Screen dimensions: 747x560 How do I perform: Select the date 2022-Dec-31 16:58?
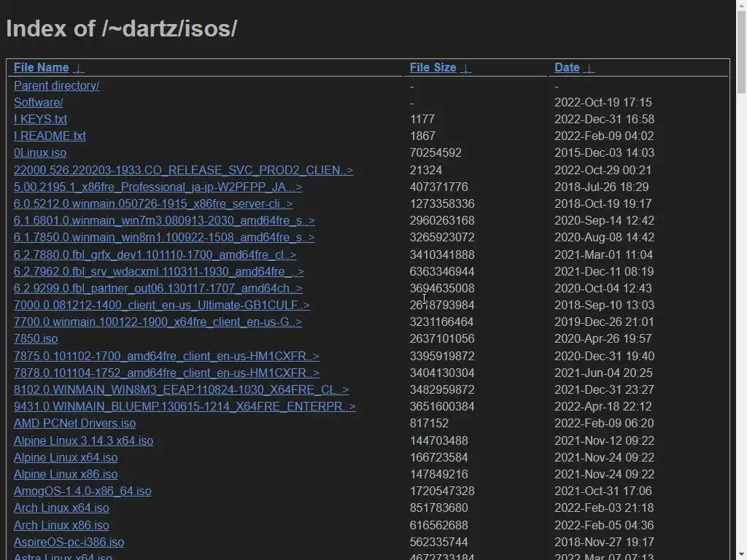point(604,119)
